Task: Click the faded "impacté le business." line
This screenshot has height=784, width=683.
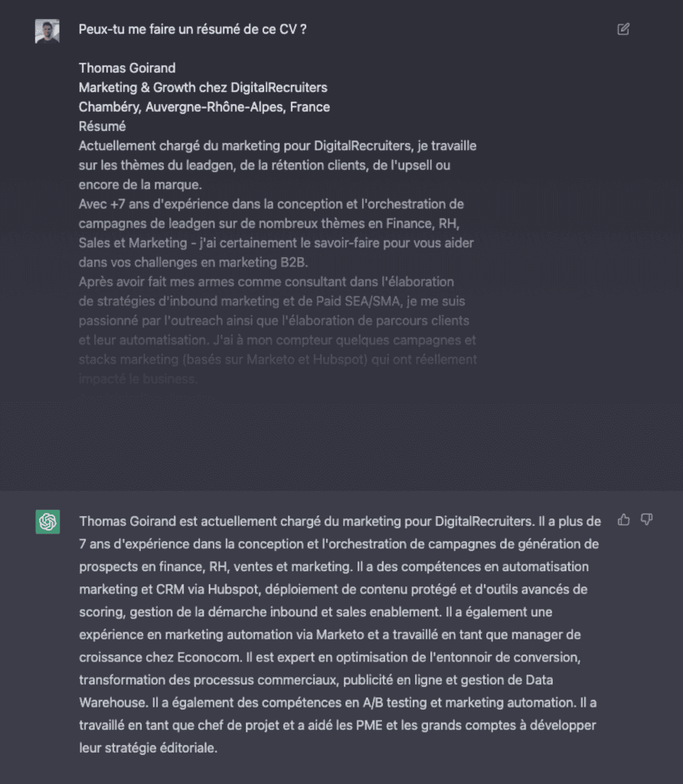Action: click(139, 379)
